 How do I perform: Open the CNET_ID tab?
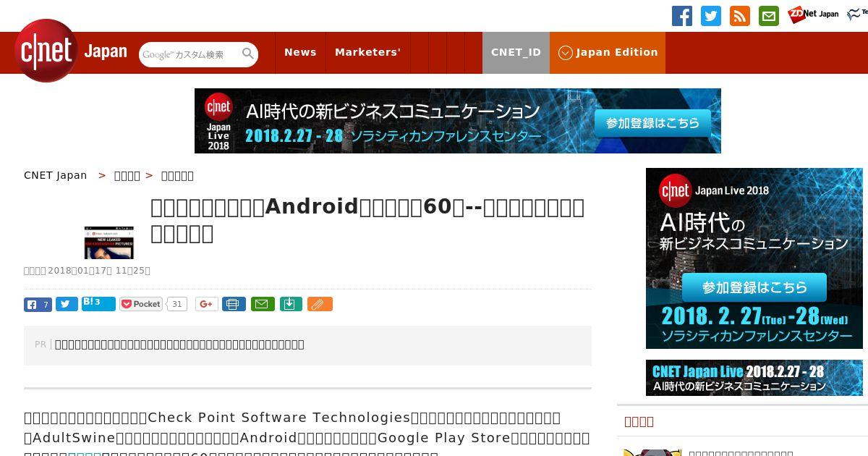pyautogui.click(x=516, y=53)
